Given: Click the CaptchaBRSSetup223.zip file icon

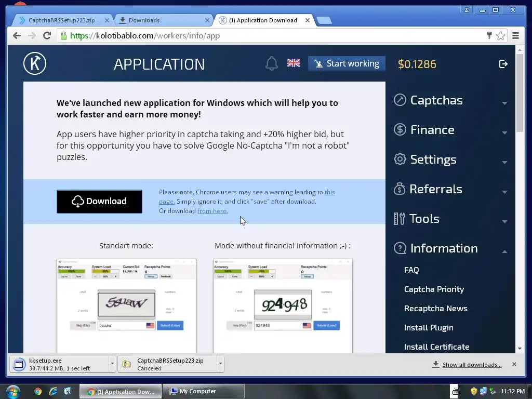Looking at the screenshot, I should pyautogui.click(x=127, y=364).
